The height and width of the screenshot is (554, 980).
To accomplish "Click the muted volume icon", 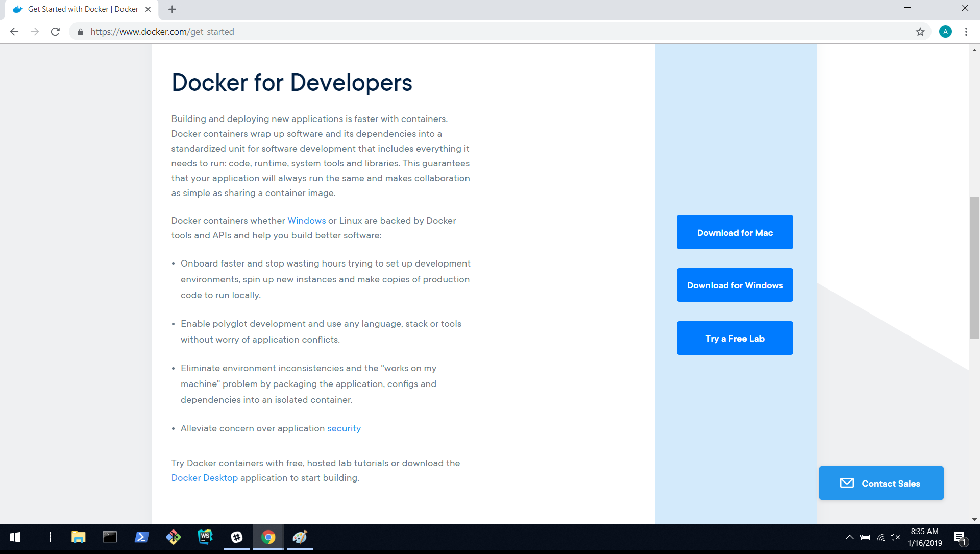I will pyautogui.click(x=895, y=537).
